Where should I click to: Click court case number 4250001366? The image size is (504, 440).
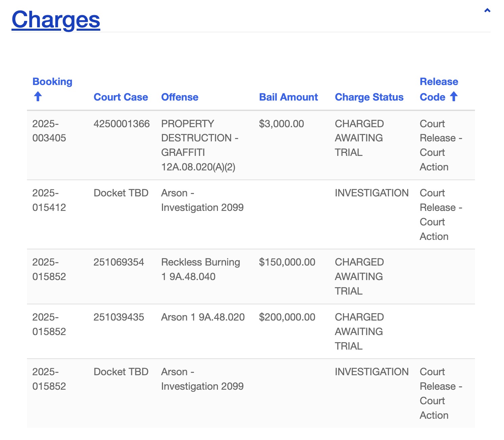click(121, 124)
